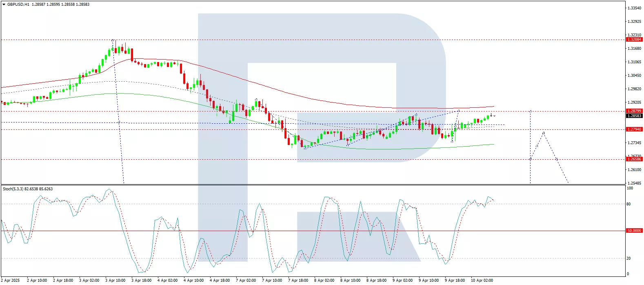The width and height of the screenshot is (644, 285).
Task: Click the 9 Apr 18:00 time axis label
Action: click(455, 281)
